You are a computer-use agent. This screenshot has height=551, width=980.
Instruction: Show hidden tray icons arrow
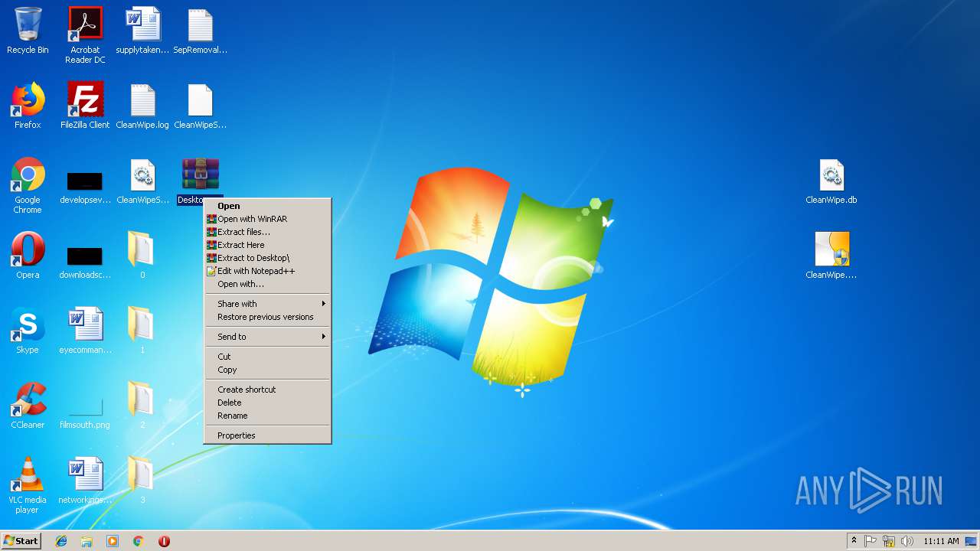[854, 541]
